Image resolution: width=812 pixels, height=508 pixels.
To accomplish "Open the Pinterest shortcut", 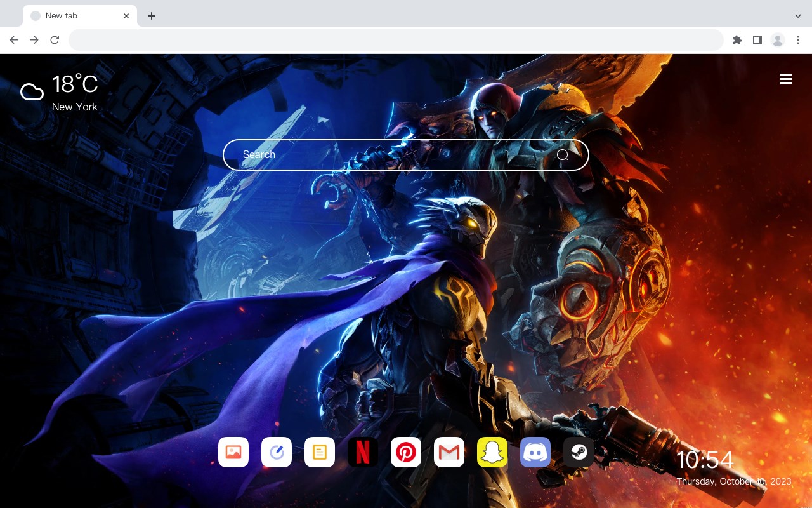I will (x=406, y=452).
